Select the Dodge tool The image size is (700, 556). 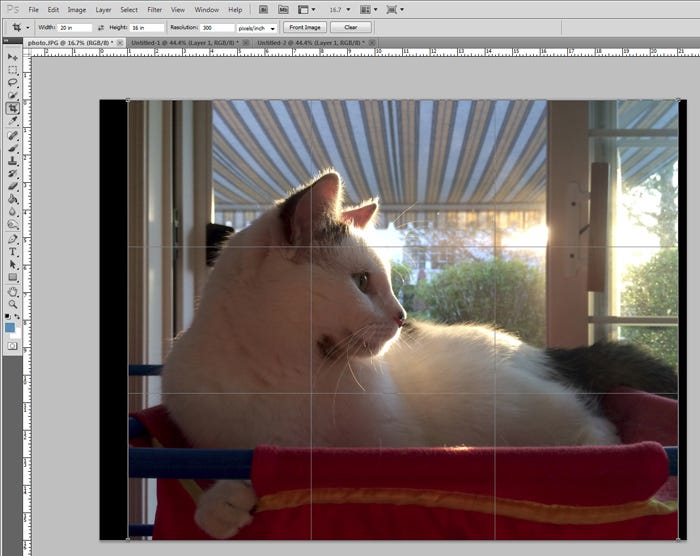click(12, 225)
